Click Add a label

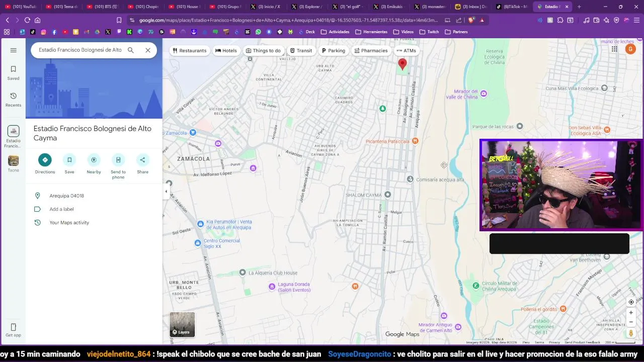94,209
